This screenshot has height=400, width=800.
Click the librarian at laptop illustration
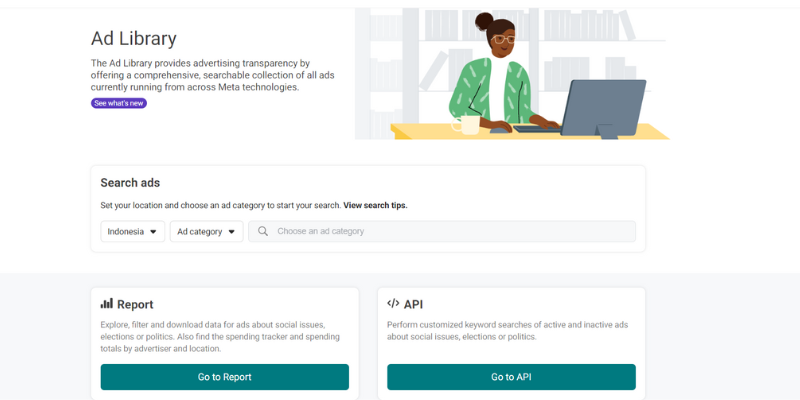pos(512,73)
